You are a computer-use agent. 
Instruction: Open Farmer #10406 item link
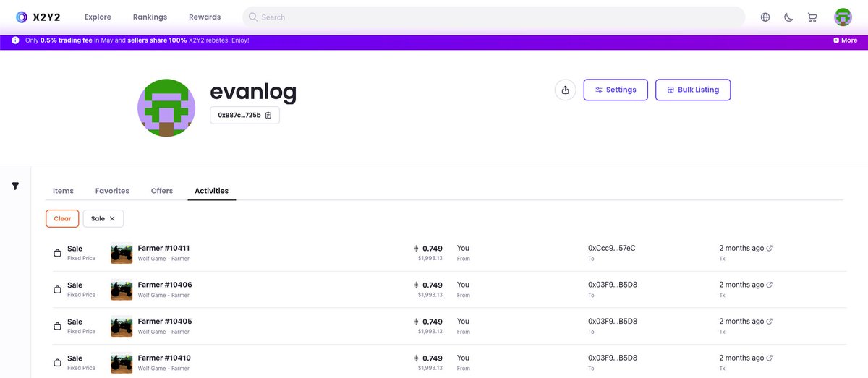tap(165, 285)
